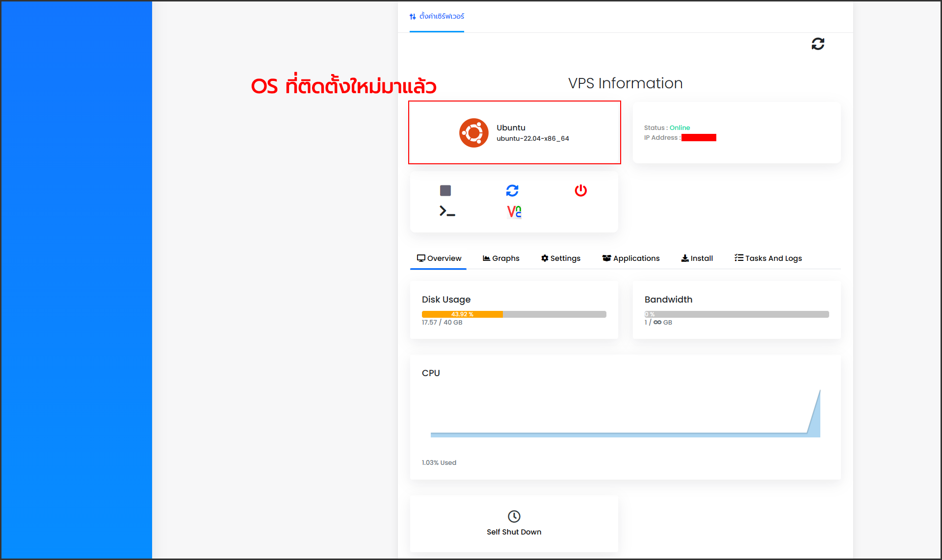This screenshot has height=560, width=942.
Task: Click the Online status indicator
Action: (x=680, y=127)
